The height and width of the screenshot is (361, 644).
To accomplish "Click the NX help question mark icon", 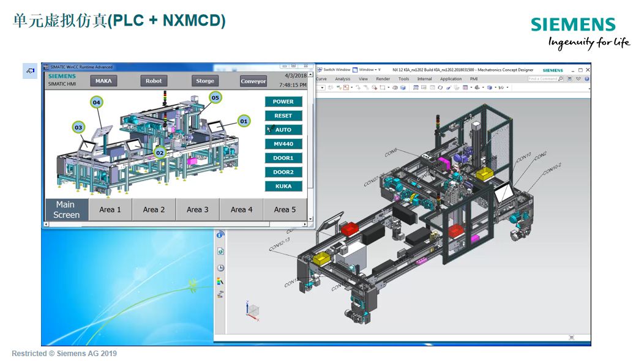I will click(x=587, y=79).
